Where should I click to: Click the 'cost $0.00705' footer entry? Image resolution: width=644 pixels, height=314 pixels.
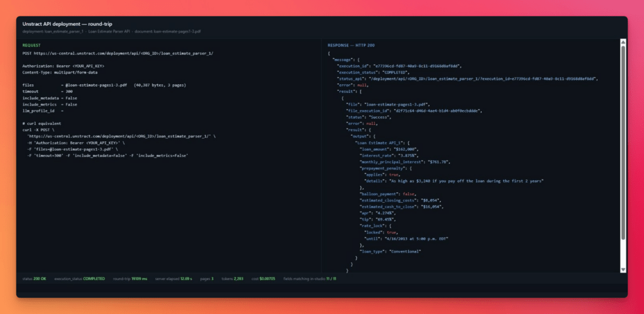[x=264, y=279]
